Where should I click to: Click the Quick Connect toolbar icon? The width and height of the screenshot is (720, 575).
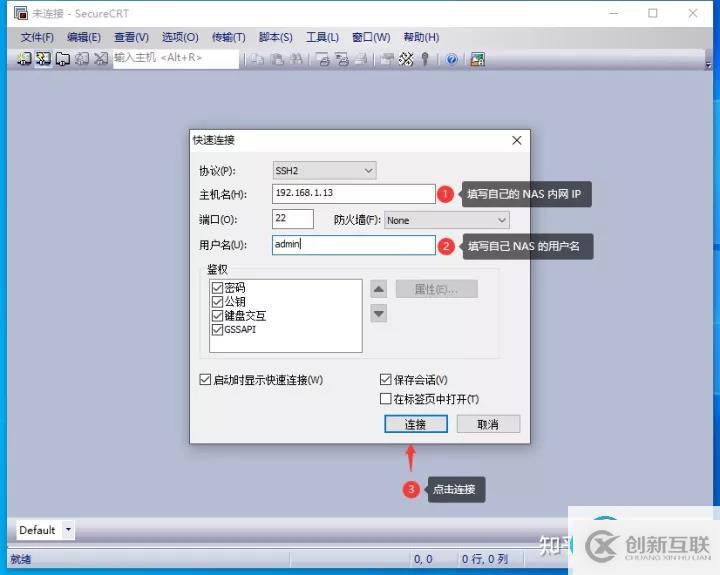[x=44, y=58]
